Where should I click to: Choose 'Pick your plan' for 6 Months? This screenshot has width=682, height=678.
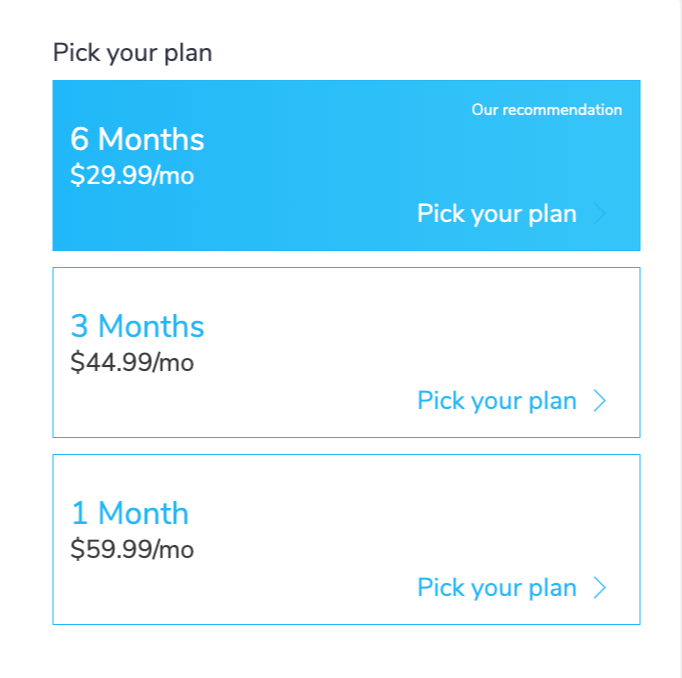tap(496, 214)
